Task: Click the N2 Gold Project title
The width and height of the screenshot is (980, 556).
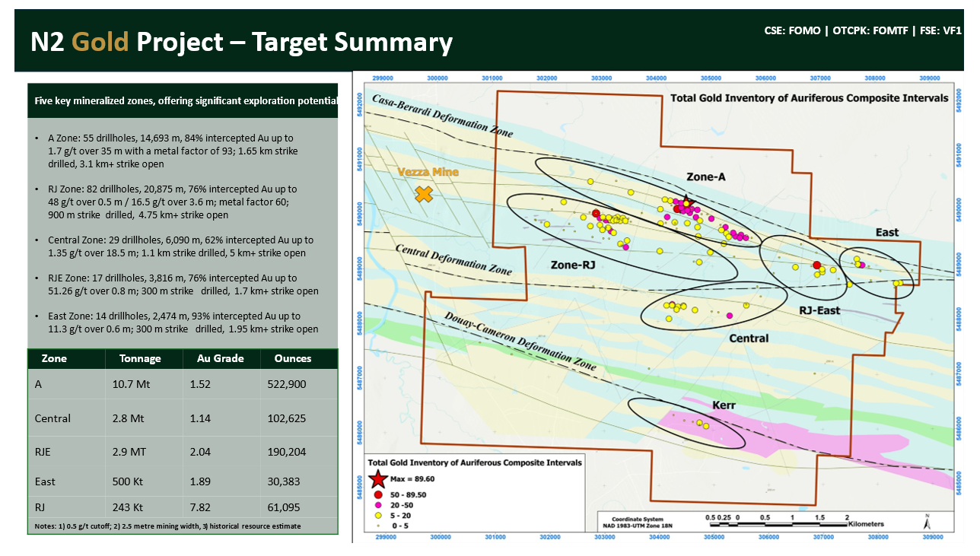Action: [x=241, y=42]
